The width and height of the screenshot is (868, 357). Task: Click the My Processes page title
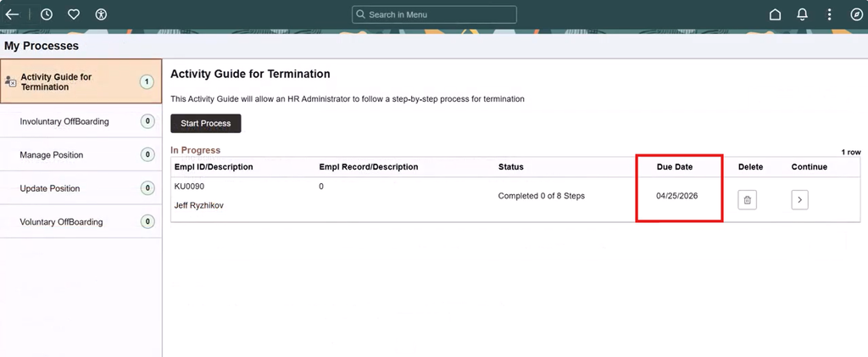tap(42, 46)
